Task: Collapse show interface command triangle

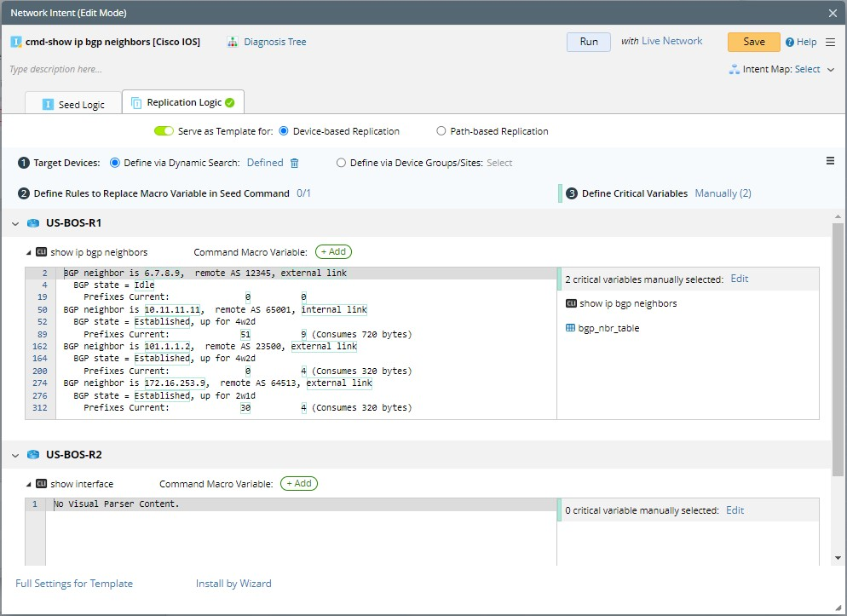Action: [x=29, y=484]
